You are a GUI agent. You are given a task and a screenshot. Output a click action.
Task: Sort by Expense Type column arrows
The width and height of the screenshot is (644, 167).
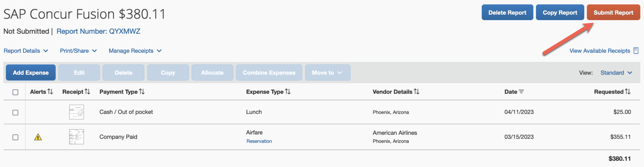click(288, 92)
